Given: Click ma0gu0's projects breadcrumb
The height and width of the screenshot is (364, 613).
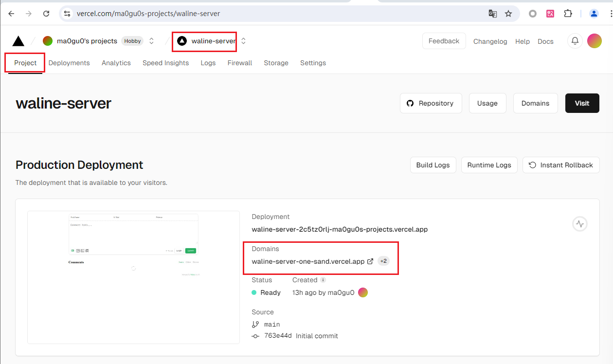Looking at the screenshot, I should [x=87, y=41].
